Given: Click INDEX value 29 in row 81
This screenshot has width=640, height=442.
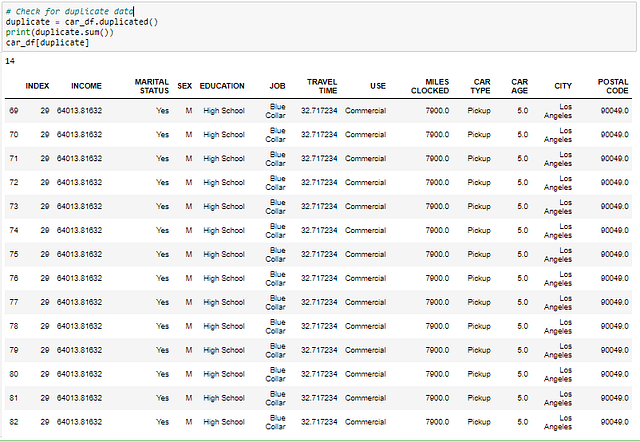Looking at the screenshot, I should point(45,398).
